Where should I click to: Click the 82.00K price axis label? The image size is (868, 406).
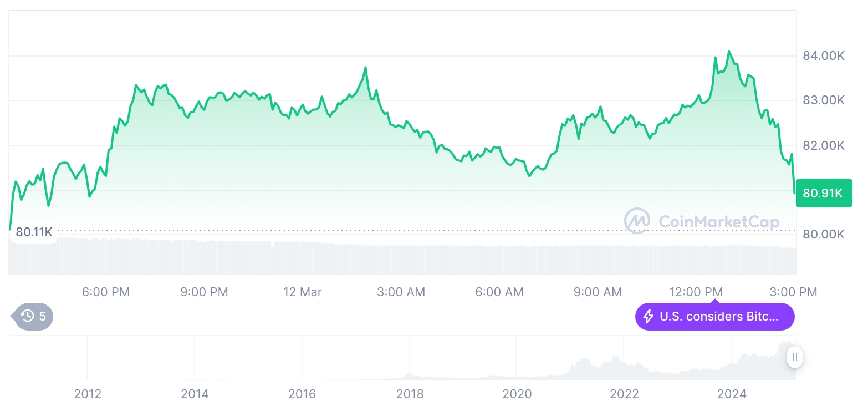click(823, 145)
